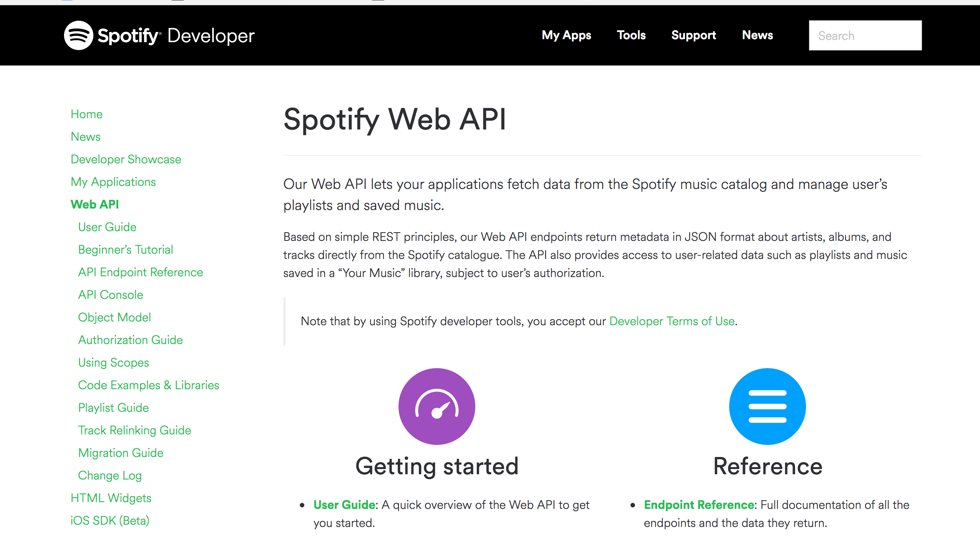This screenshot has width=980, height=536.
Task: Open Migration Guide sidebar link
Action: [121, 453]
